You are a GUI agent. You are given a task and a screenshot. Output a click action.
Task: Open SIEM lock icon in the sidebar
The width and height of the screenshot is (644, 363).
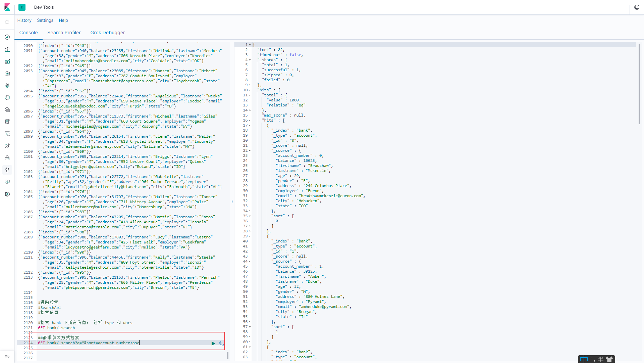point(7,158)
